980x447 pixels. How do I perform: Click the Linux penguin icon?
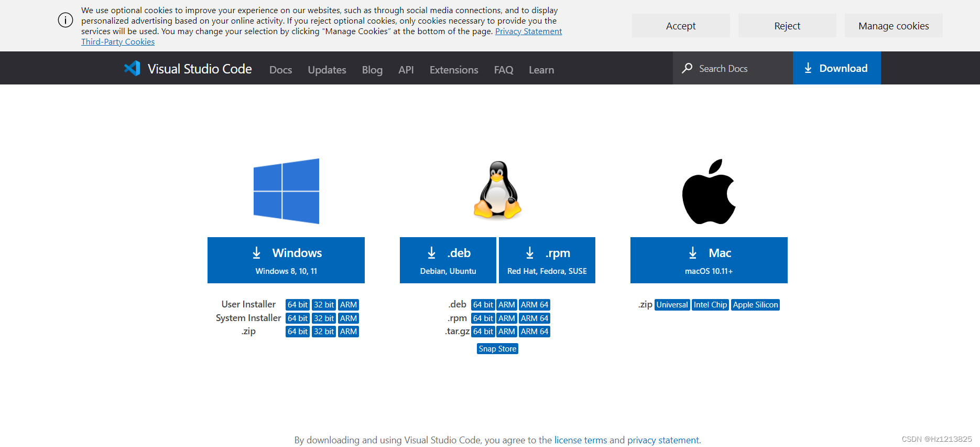pos(497,189)
